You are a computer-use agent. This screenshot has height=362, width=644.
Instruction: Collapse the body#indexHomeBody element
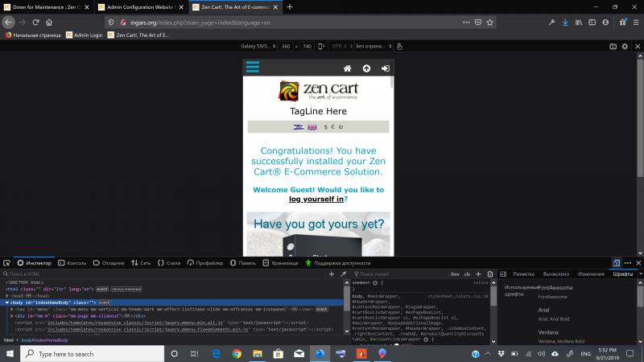(7, 302)
